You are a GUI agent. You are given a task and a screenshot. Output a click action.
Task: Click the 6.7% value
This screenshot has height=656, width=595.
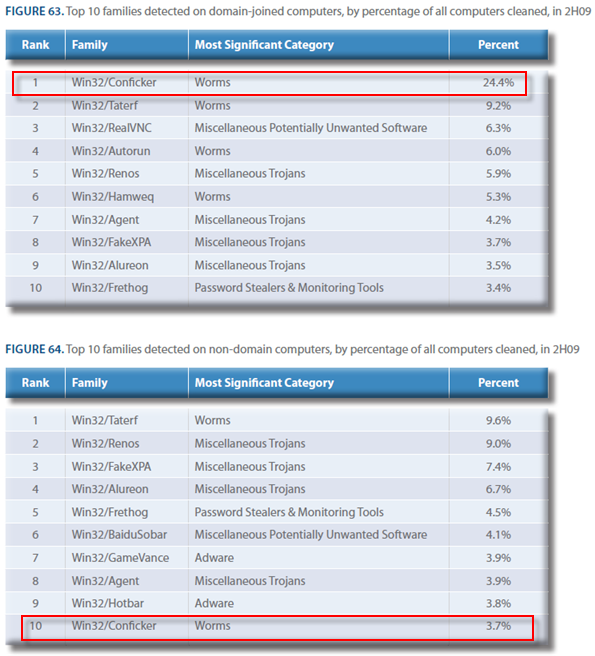[x=498, y=489]
